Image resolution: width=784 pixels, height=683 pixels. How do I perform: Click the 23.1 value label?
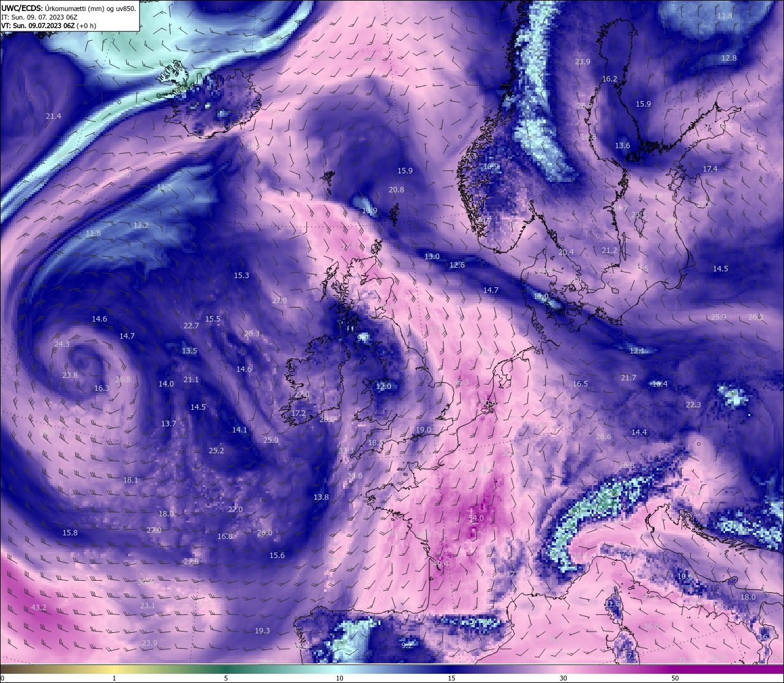(x=148, y=606)
